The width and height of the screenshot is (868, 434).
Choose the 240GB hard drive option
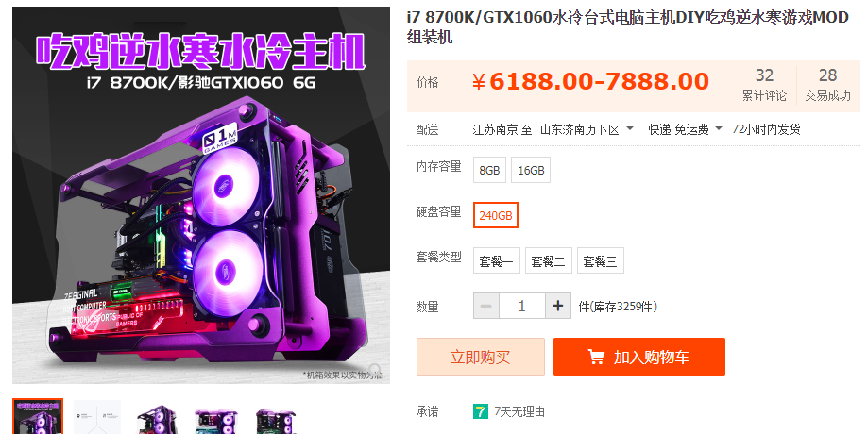tap(496, 215)
